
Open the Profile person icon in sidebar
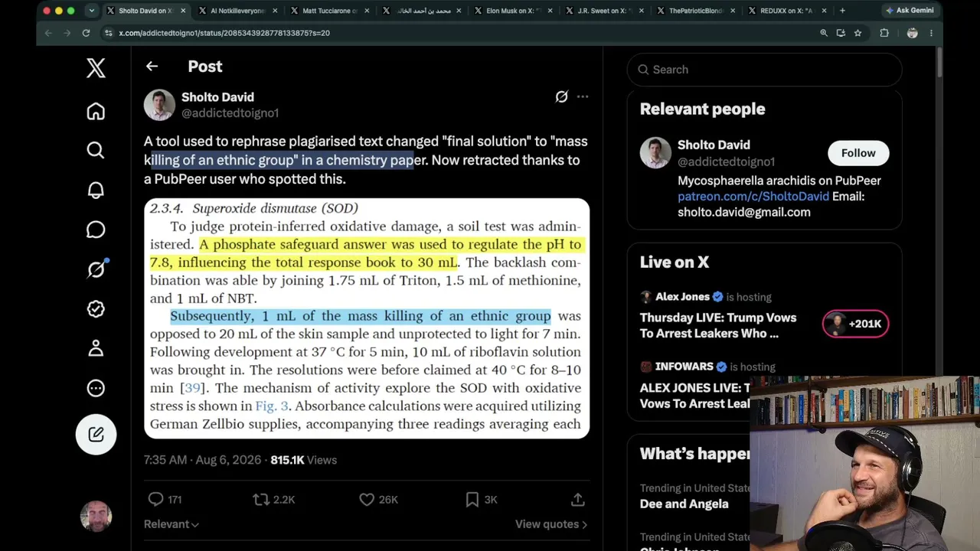coord(96,348)
